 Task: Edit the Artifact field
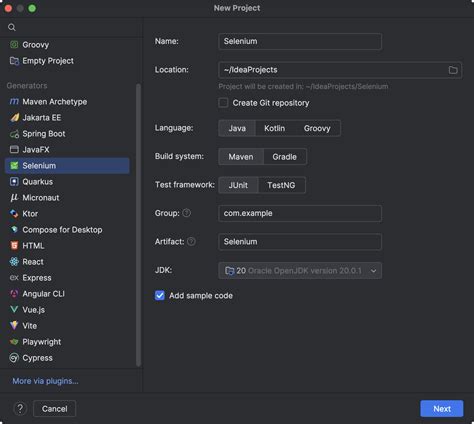pos(300,242)
